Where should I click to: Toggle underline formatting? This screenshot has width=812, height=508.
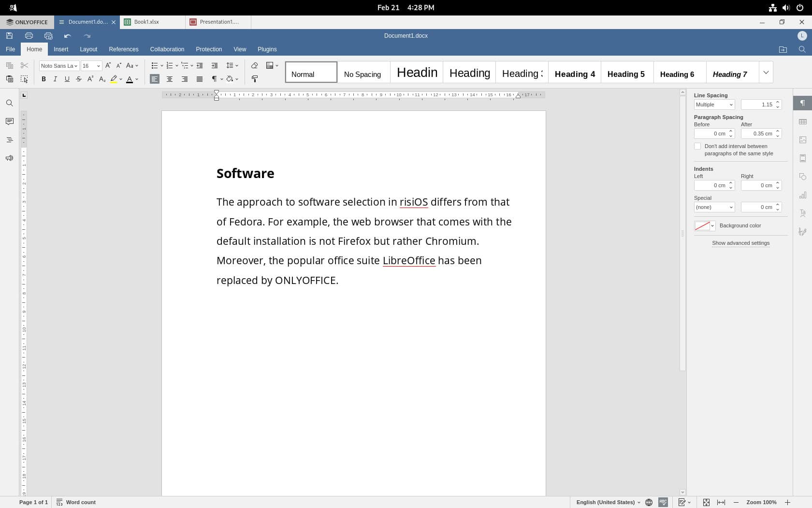pyautogui.click(x=66, y=79)
